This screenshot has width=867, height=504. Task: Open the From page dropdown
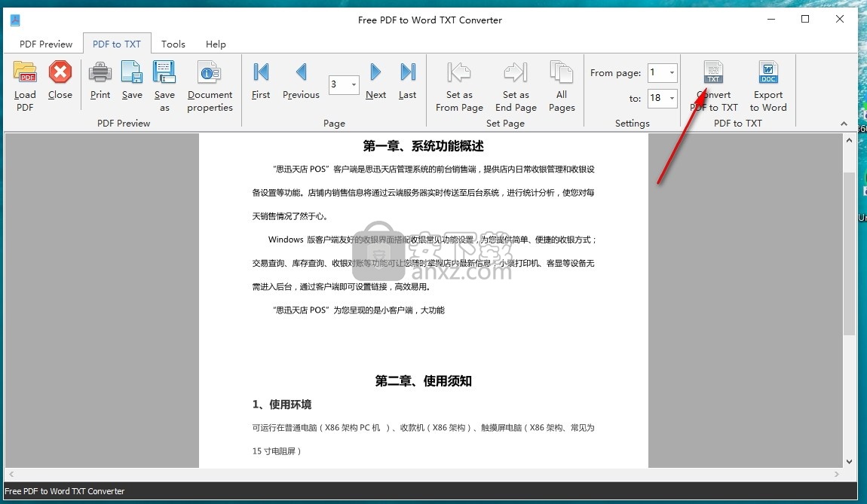click(x=672, y=72)
